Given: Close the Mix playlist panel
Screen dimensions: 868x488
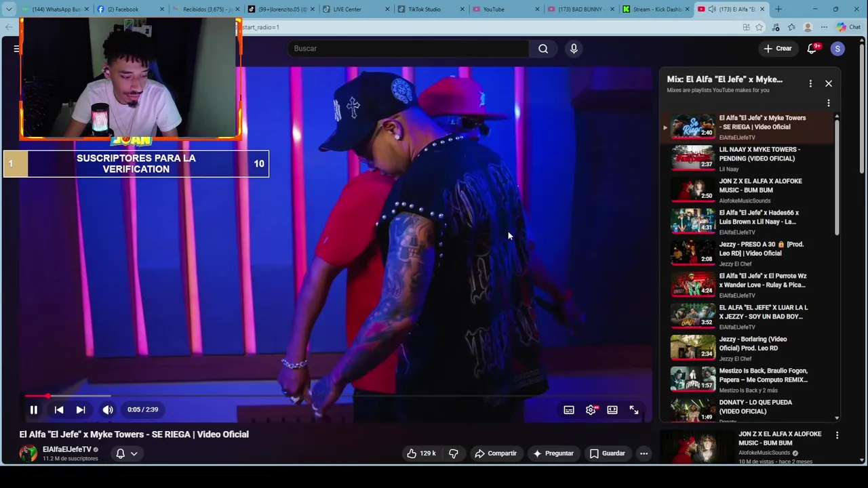Looking at the screenshot, I should [x=828, y=83].
